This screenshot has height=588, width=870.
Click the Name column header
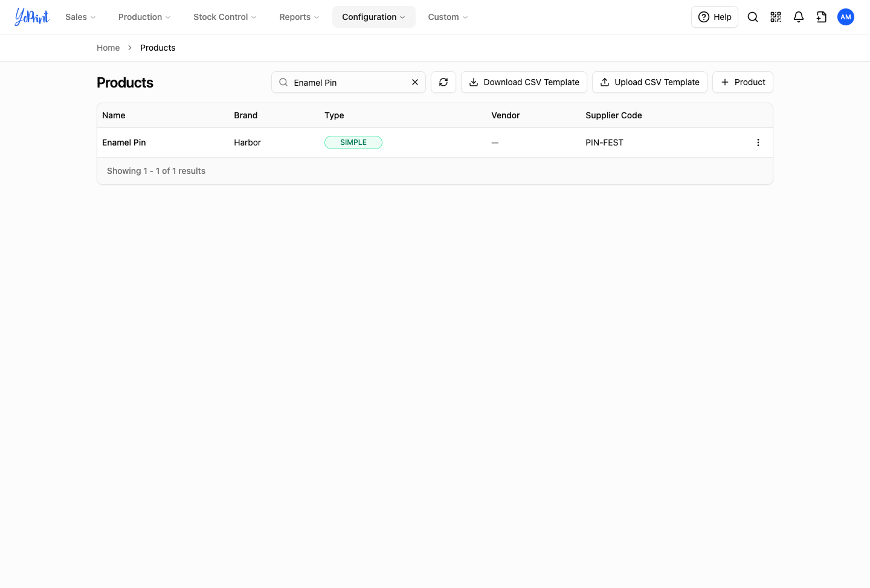114,115
